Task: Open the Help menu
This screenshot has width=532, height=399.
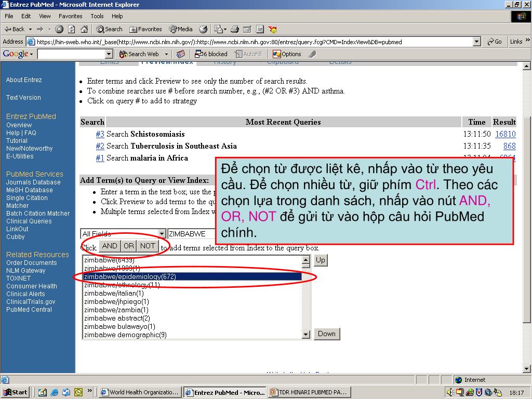Action: pos(117,16)
